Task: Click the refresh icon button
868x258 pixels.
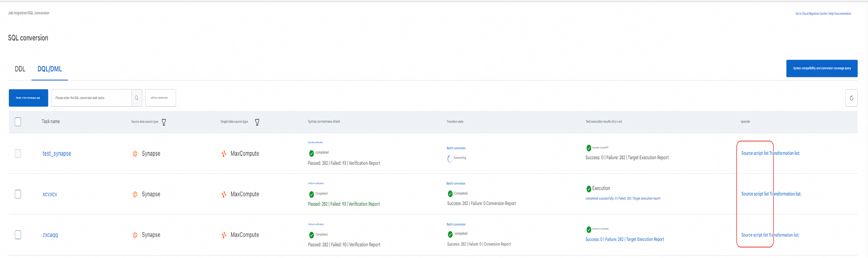Action: [x=851, y=98]
